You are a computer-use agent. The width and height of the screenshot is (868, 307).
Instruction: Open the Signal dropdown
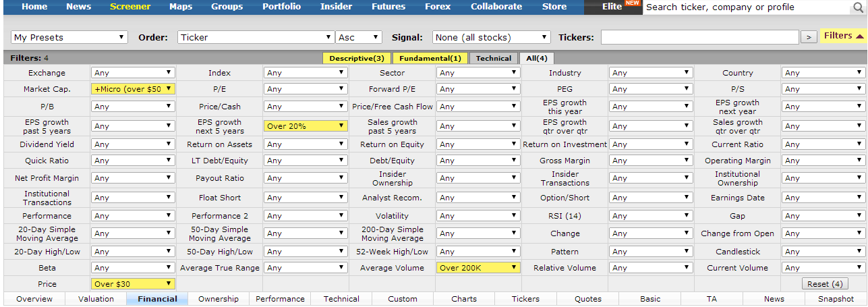tap(492, 37)
